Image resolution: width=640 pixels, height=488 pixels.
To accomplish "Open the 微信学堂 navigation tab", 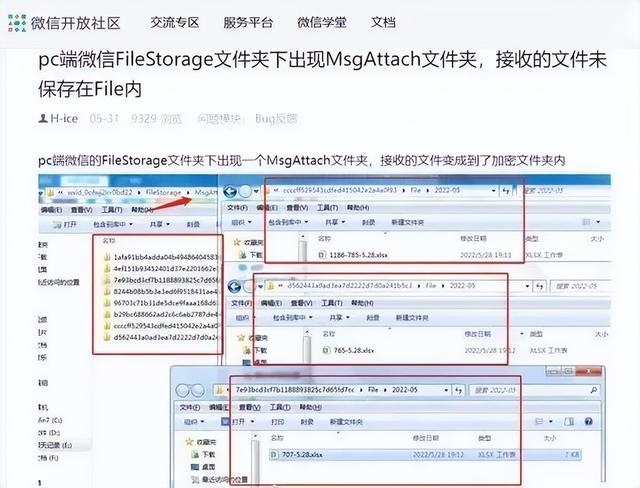I will click(322, 22).
